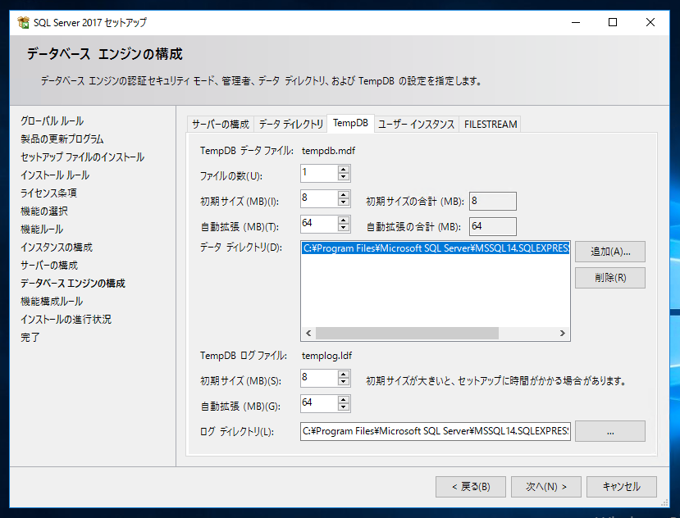
Task: Click the 自動拡張の合計 (MB) field
Action: pyautogui.click(x=493, y=226)
